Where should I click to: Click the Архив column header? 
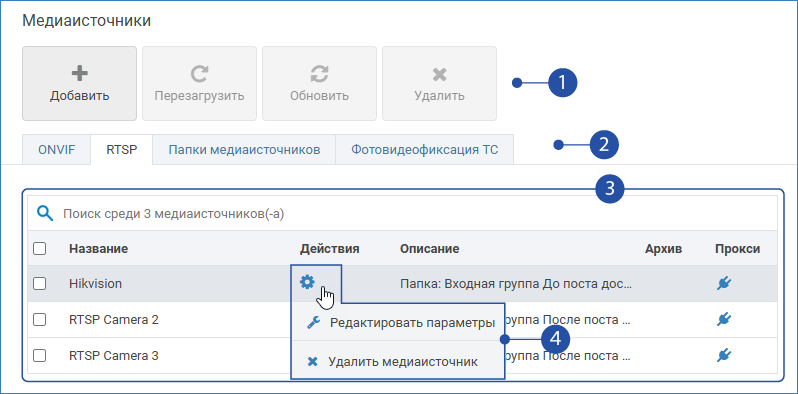click(x=663, y=248)
